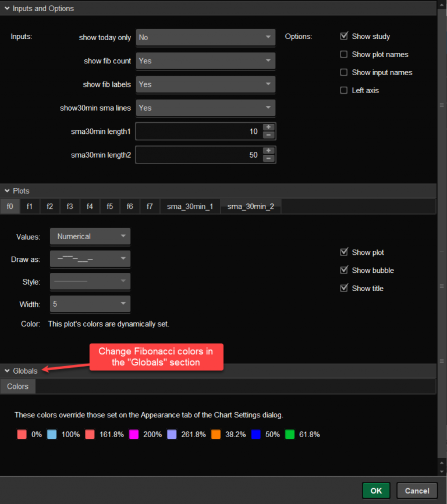The height and width of the screenshot is (504, 447).
Task: Enable Show plot names checkbox
Action: point(344,54)
